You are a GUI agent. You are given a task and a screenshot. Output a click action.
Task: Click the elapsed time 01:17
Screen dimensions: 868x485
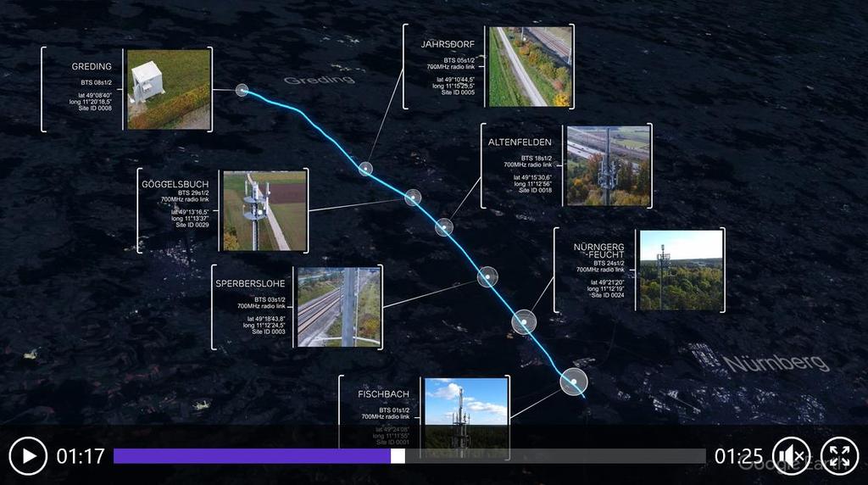81,456
